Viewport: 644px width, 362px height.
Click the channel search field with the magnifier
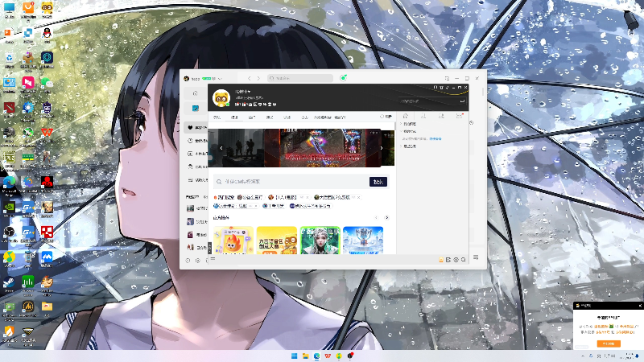pyautogui.click(x=291, y=182)
